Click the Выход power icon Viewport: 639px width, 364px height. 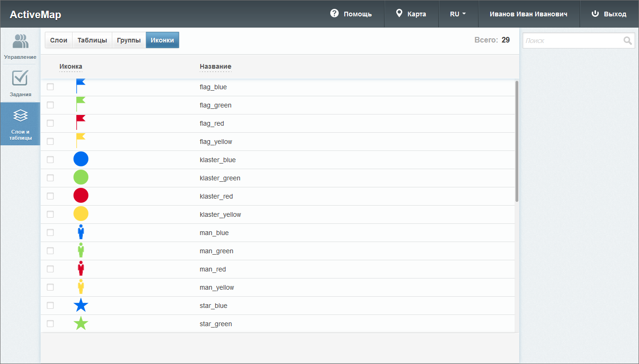(595, 14)
